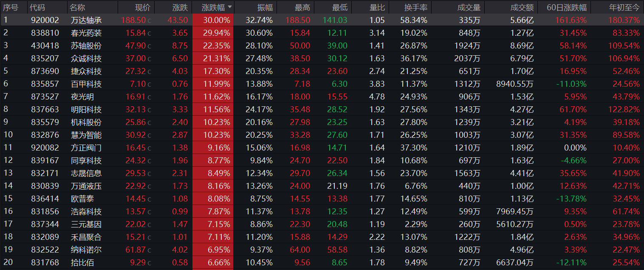Select stock 春光药装
Viewport: 644px width, 270px height.
(x=86, y=33)
